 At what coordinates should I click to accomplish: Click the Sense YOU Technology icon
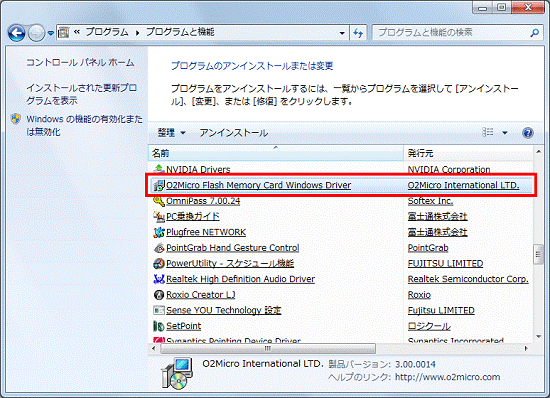159,310
